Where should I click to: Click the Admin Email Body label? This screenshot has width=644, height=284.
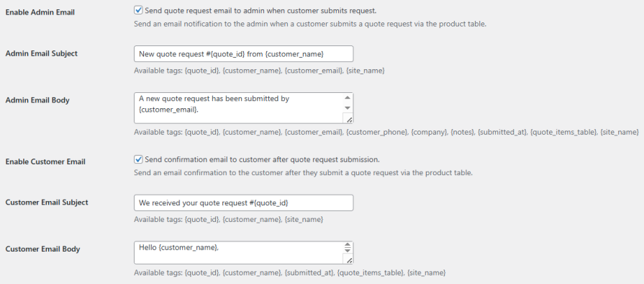click(x=37, y=100)
